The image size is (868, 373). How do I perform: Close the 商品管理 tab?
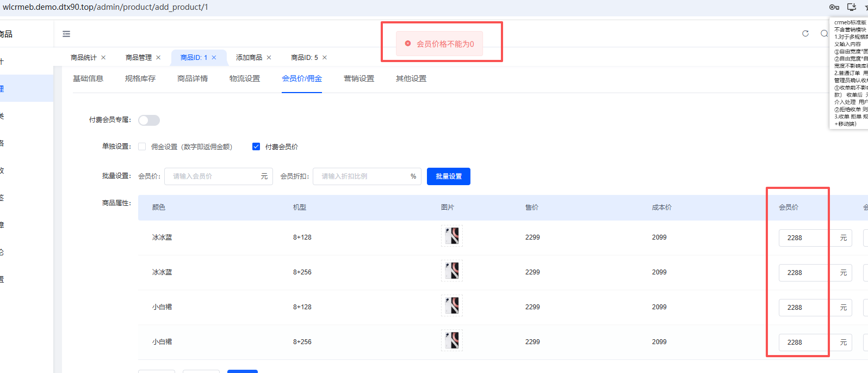158,58
